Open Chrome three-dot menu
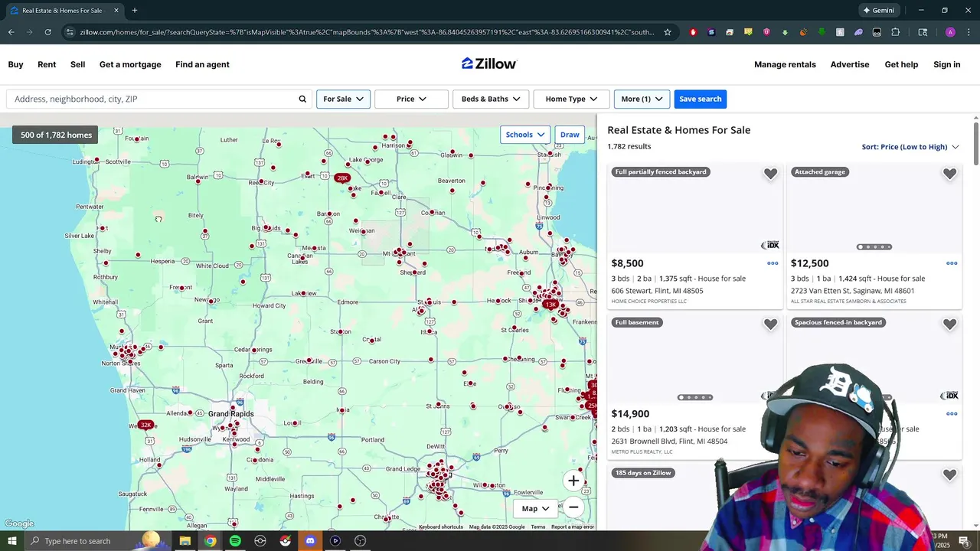The width and height of the screenshot is (980, 551). (969, 32)
